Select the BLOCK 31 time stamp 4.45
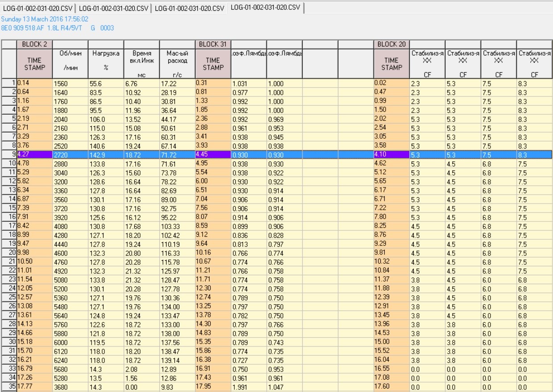This screenshot has width=553, height=392. pos(213,155)
